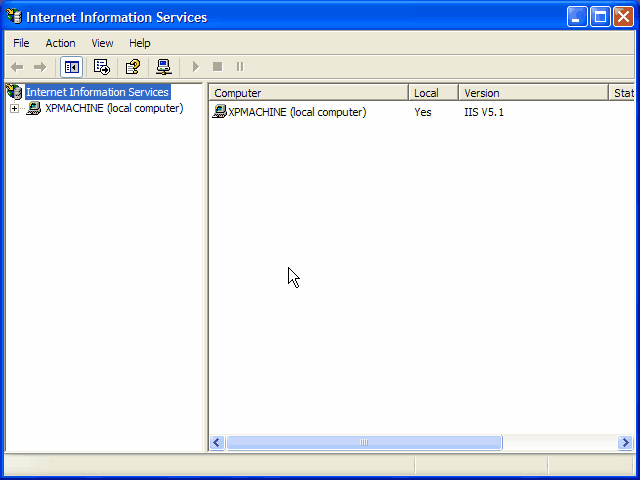Click the horizontal scrollbar thumb
640x480 pixels.
[x=364, y=442]
